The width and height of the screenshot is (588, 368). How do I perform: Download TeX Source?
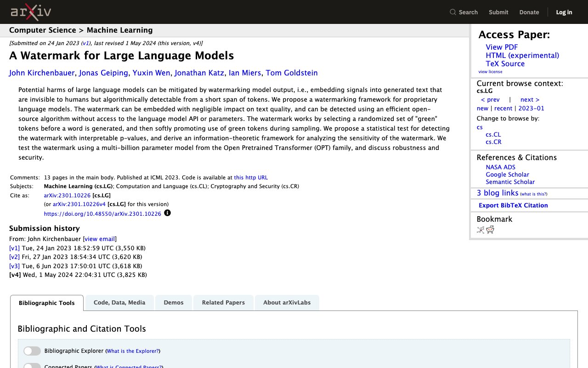pyautogui.click(x=505, y=63)
